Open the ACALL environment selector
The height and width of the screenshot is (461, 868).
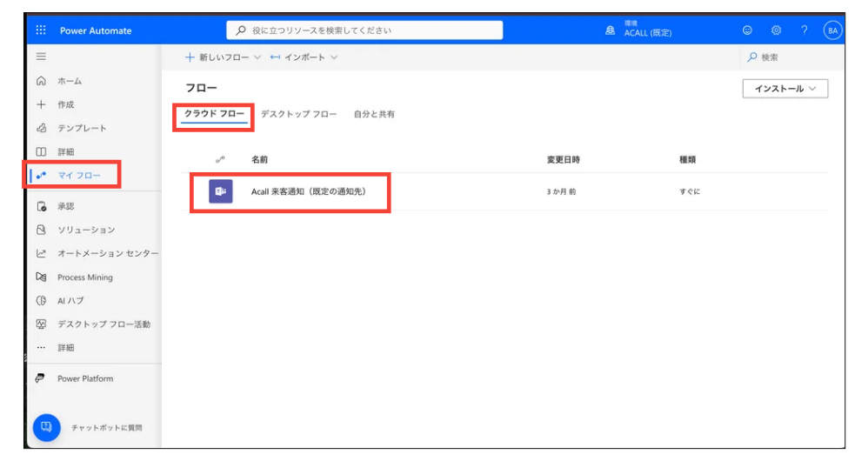639,30
